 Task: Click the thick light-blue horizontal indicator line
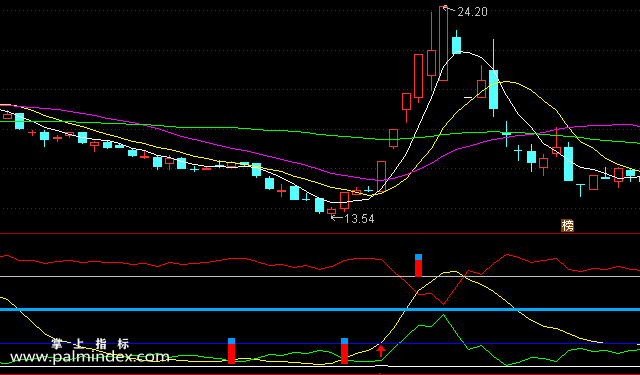click(320, 309)
